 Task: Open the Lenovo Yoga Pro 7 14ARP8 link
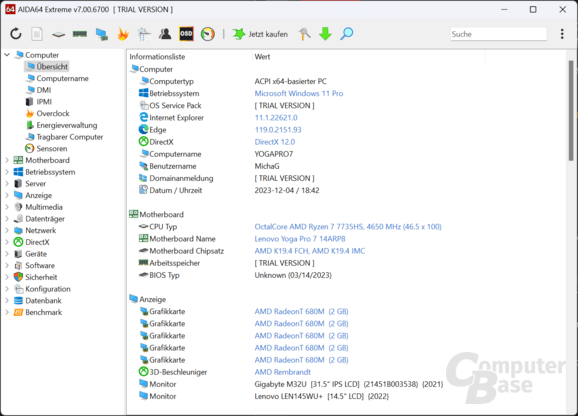coord(300,239)
